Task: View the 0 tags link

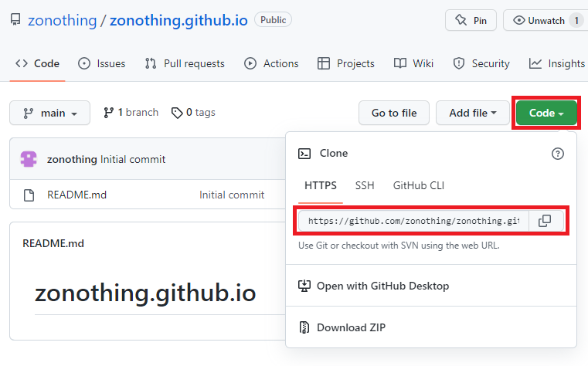Action: pyautogui.click(x=193, y=113)
